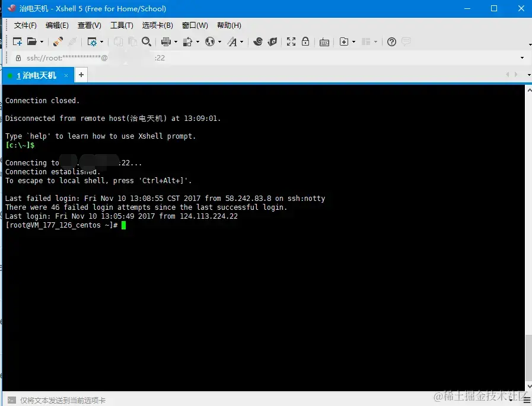Viewport: 532px width, 406px height.
Task: Click the keyboard mapping icon
Action: point(324,42)
